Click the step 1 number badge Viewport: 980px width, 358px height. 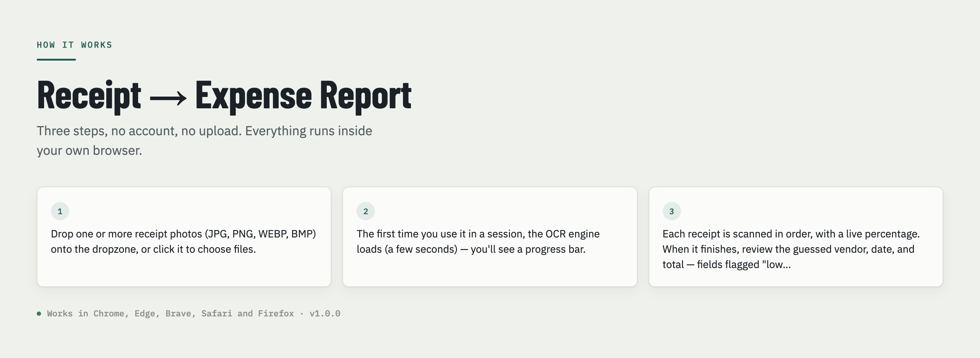pos(60,211)
